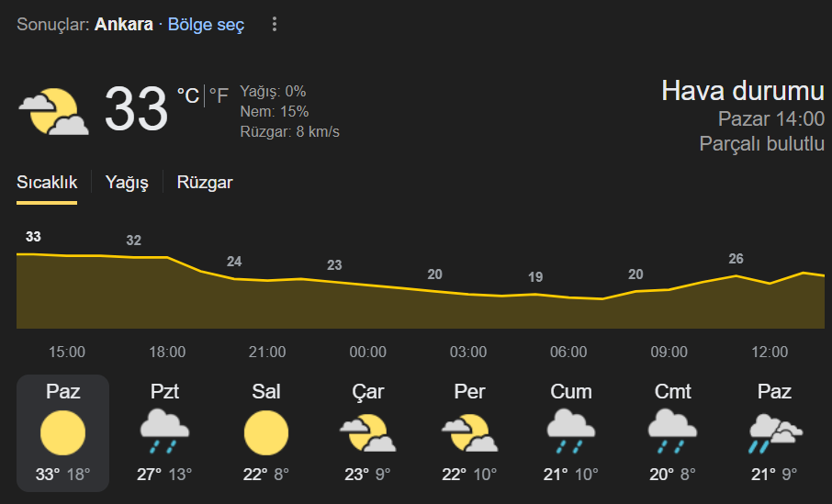The image size is (832, 504).
Task: Click the 26 degree point on graph
Action: pos(736,259)
